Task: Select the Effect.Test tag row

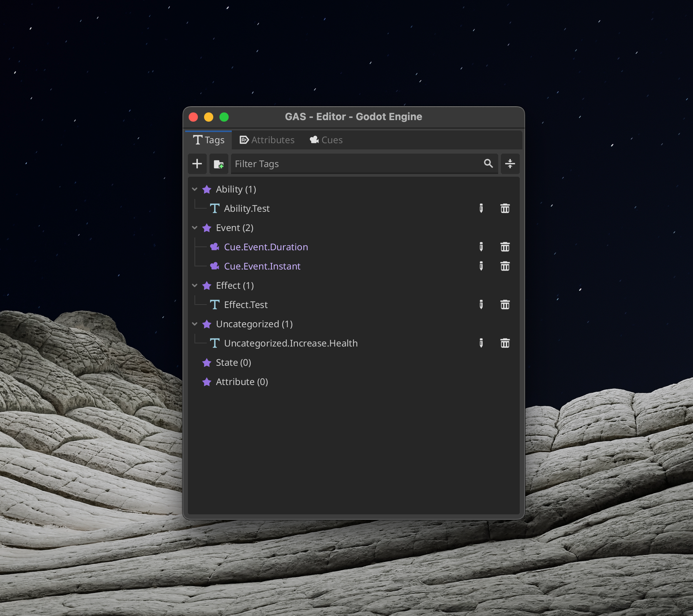Action: [353, 305]
